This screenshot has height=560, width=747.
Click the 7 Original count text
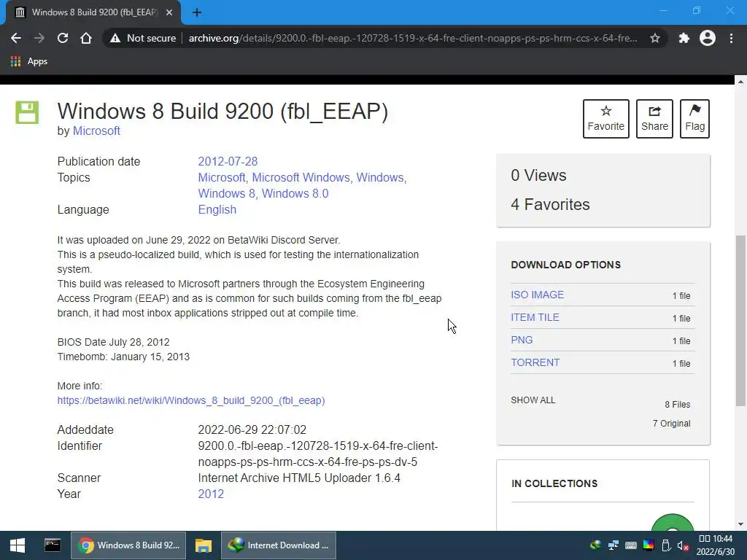[x=671, y=424]
